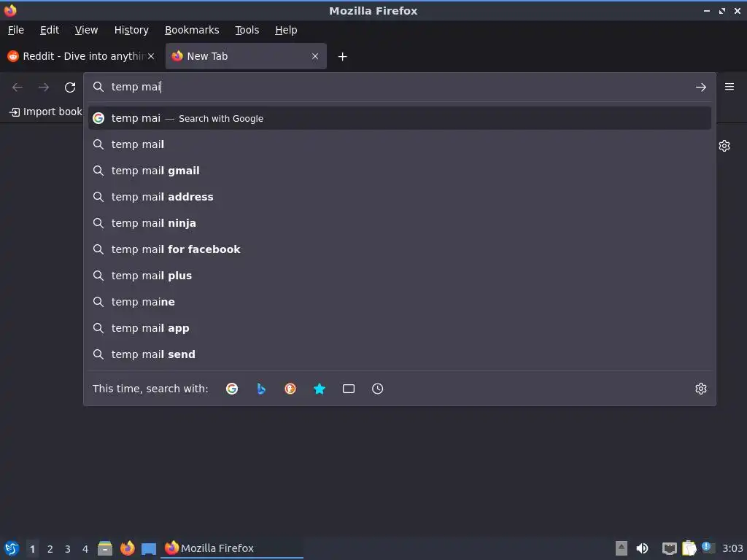Open a new tab with the plus button
This screenshot has height=560, width=747.
342,57
